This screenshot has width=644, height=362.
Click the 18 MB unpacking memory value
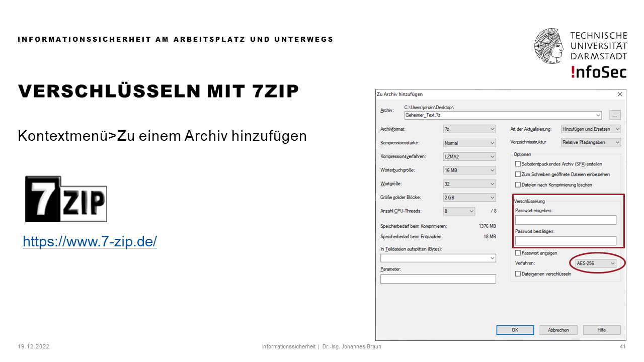(490, 237)
